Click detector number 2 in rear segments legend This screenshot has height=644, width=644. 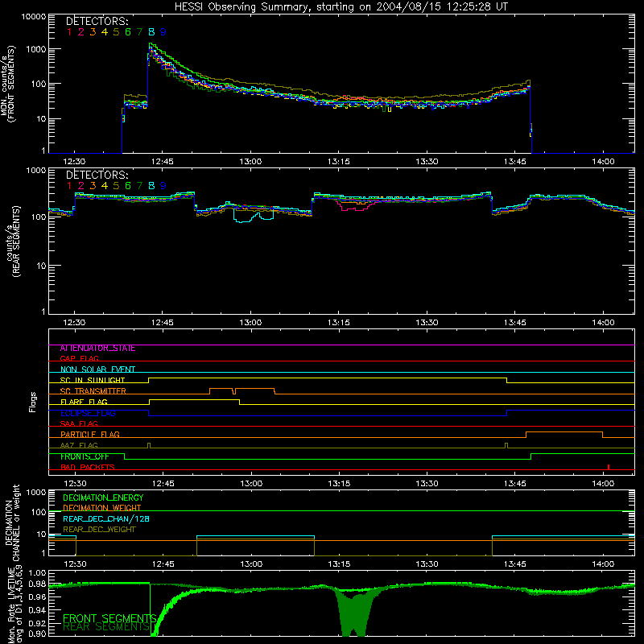click(81, 186)
